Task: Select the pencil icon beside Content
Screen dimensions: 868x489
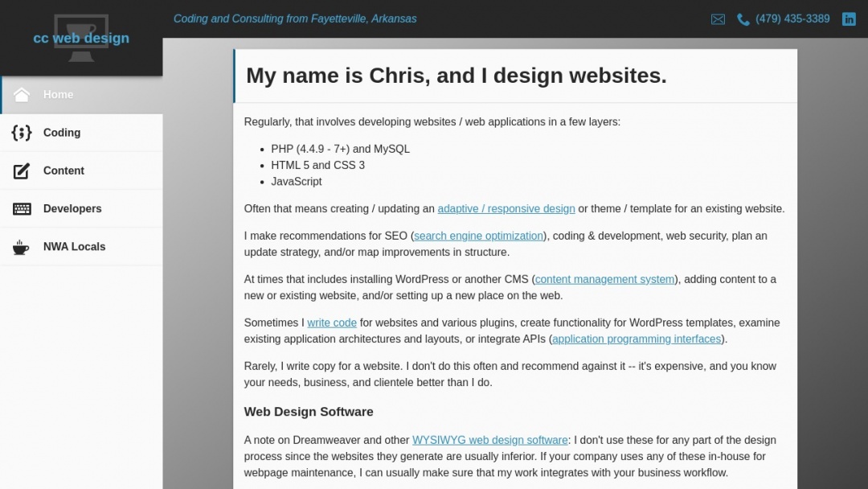Action: point(22,171)
